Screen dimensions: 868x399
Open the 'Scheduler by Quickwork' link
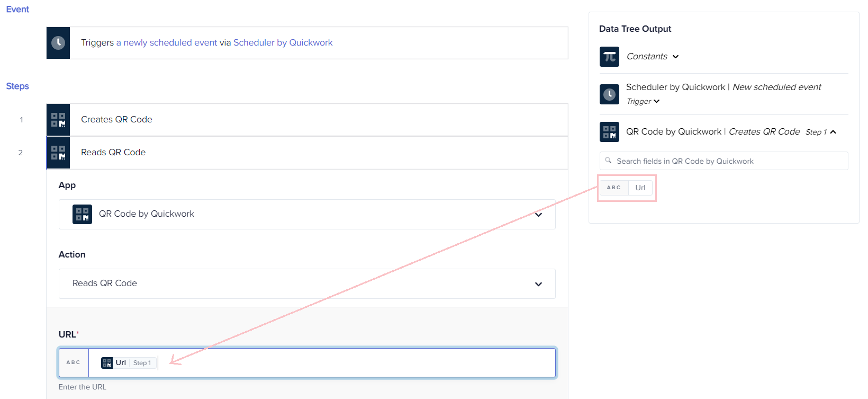coord(283,43)
